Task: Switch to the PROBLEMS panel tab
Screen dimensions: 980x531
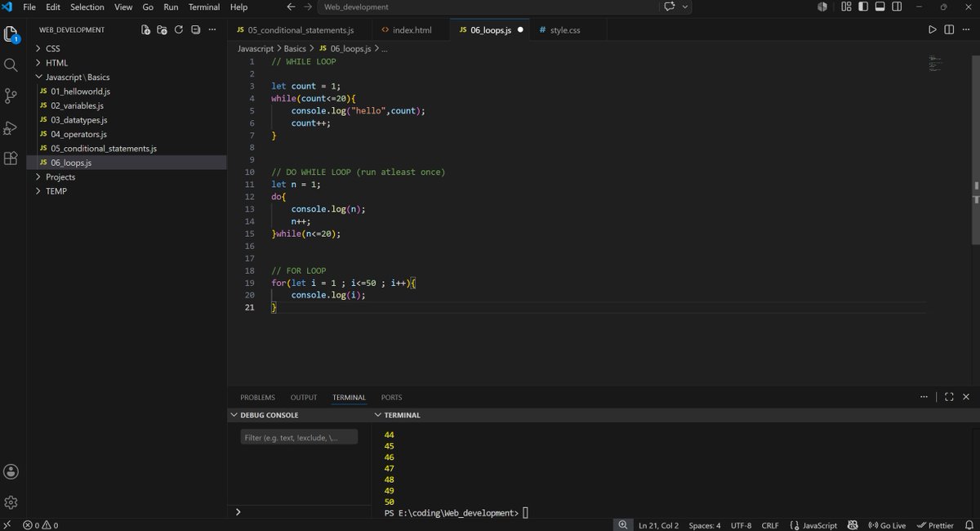Action: pos(257,397)
